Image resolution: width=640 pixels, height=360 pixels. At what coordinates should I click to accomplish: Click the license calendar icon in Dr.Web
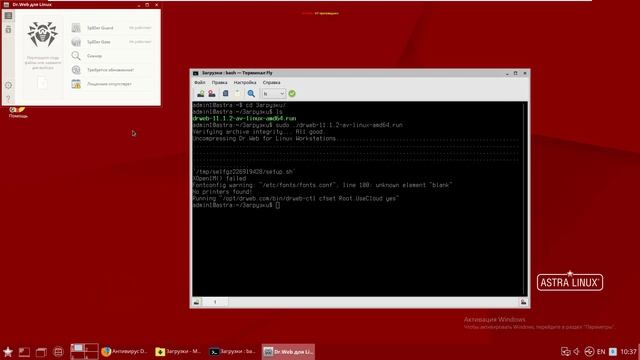click(x=76, y=84)
